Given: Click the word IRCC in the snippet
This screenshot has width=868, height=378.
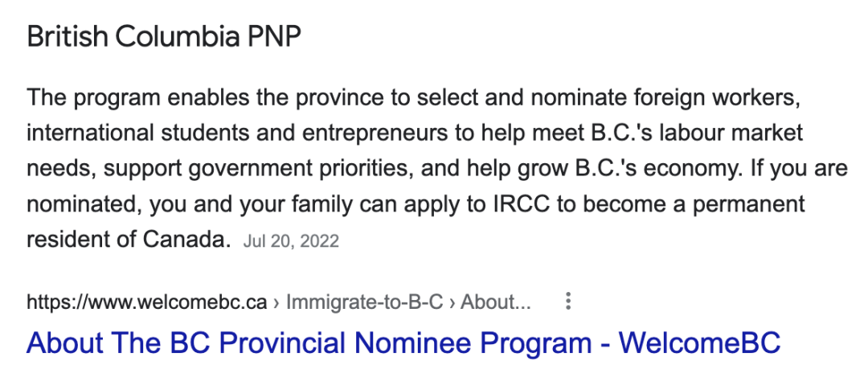Looking at the screenshot, I should (x=522, y=204).
